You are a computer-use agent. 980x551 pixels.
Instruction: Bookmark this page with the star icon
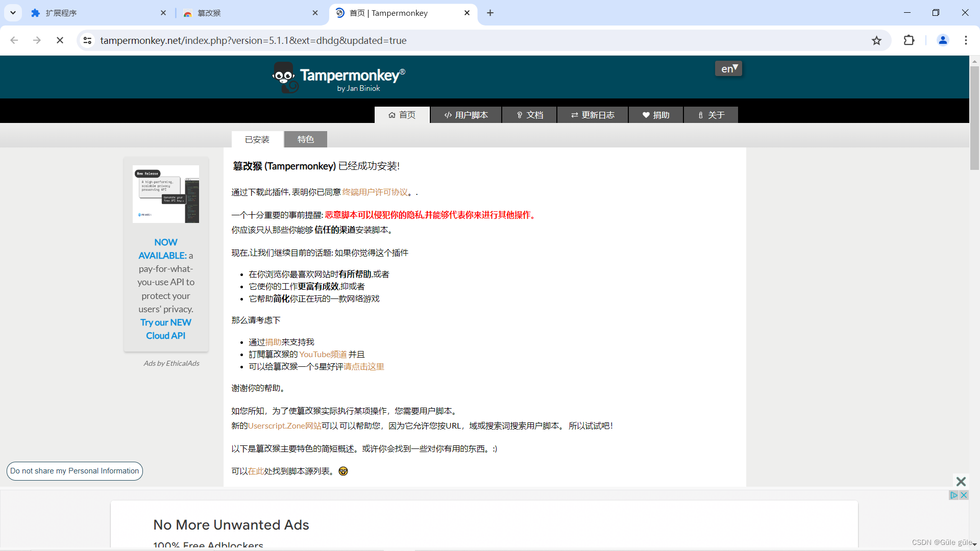click(876, 40)
